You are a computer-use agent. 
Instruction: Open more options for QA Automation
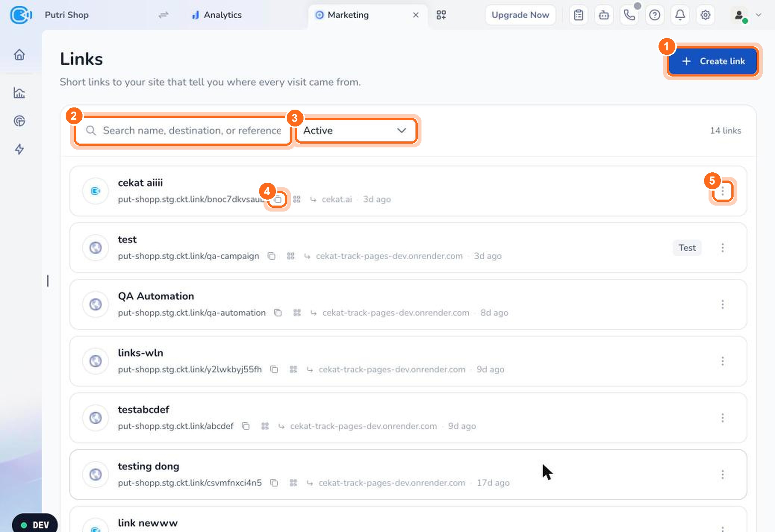(722, 304)
